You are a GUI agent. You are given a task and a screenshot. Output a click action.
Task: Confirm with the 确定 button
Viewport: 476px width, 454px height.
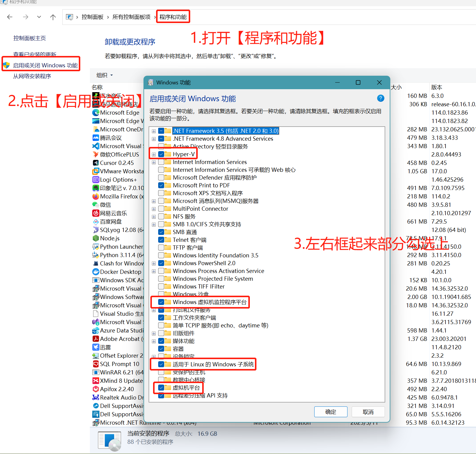coord(331,412)
